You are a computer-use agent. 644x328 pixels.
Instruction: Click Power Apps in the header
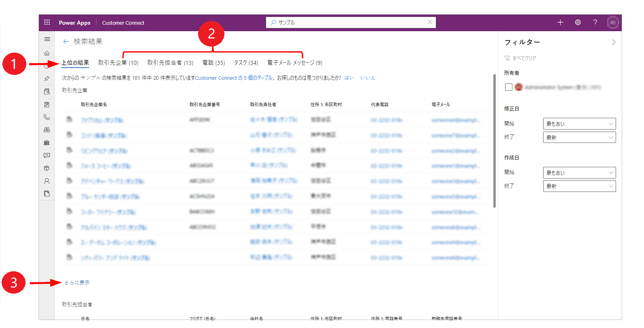75,23
